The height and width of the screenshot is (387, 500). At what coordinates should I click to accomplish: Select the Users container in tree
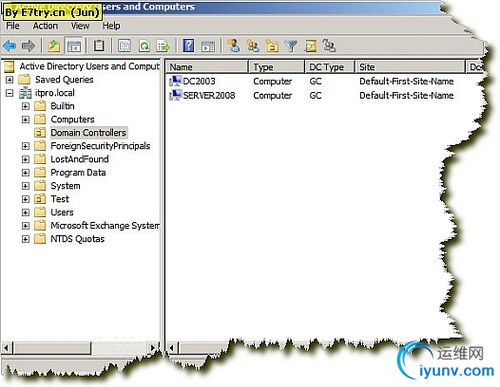click(62, 212)
